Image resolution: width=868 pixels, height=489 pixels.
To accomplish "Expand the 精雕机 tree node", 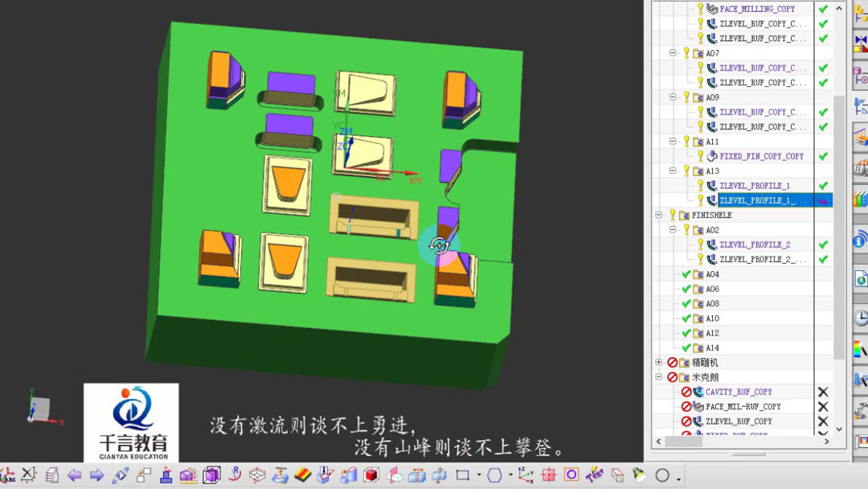I will coord(659,362).
